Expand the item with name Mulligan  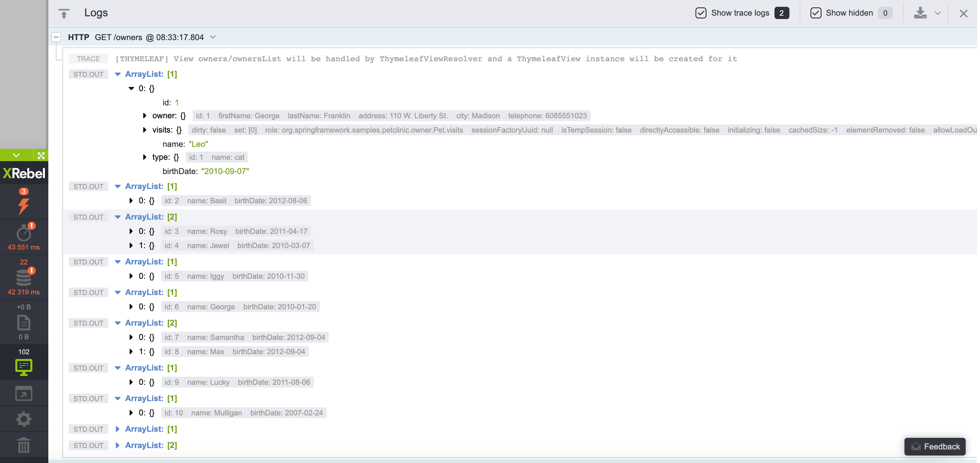131,413
